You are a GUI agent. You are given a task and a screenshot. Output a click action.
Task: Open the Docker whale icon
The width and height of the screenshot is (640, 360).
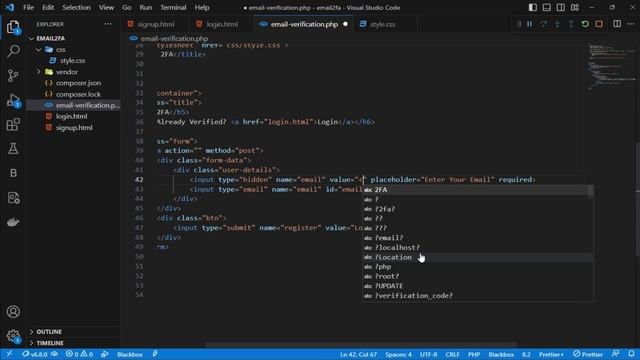click(x=13, y=222)
